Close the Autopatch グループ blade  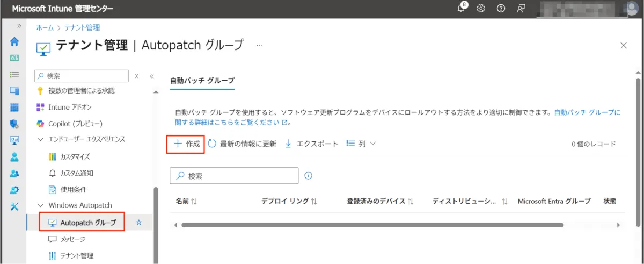(624, 46)
